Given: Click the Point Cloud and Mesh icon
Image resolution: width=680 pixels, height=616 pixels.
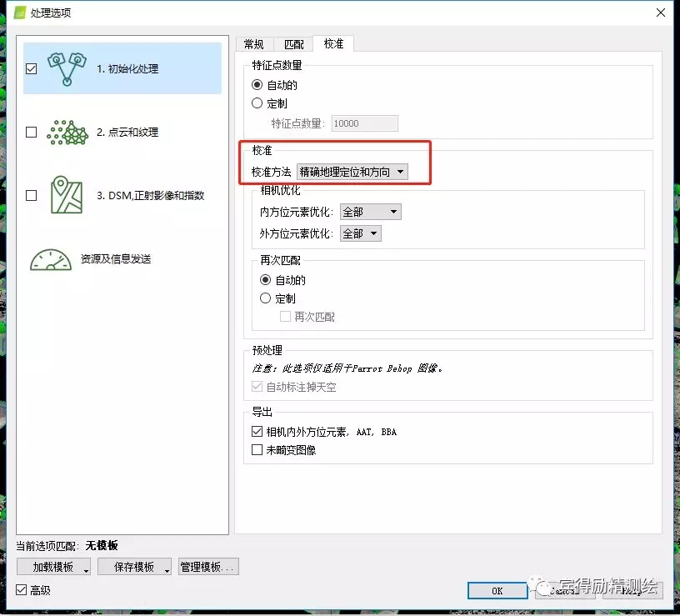Looking at the screenshot, I should pyautogui.click(x=67, y=132).
